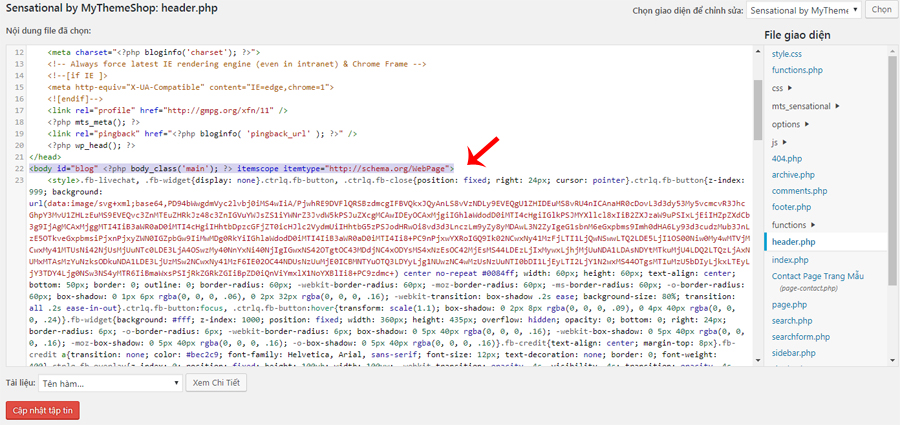Open comments.php file
The image size is (900, 425).
coord(798,190)
